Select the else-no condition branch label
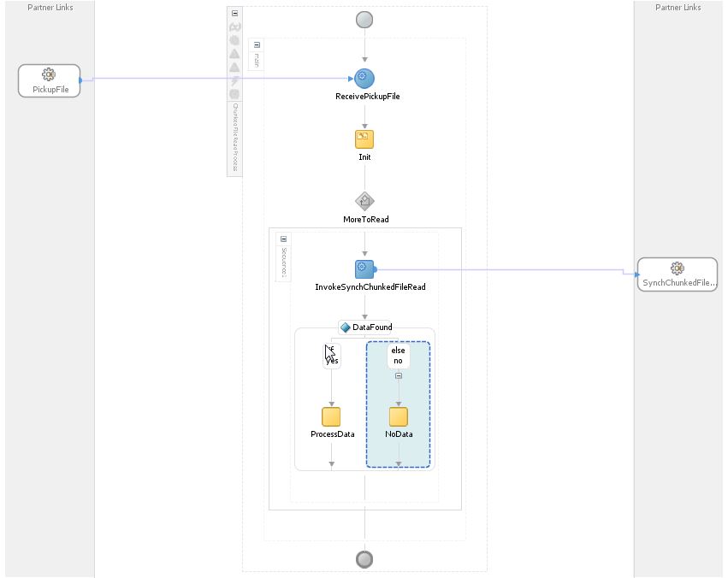 click(398, 356)
